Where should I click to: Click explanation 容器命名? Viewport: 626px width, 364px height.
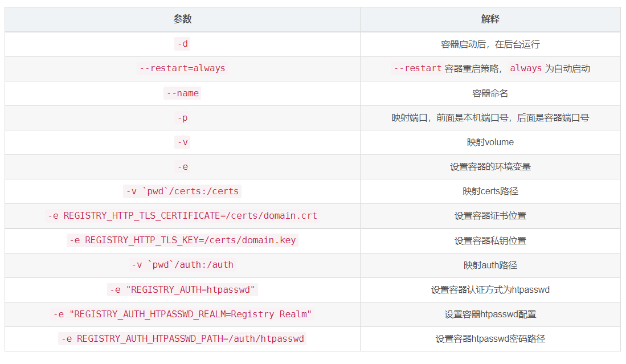coord(490,93)
